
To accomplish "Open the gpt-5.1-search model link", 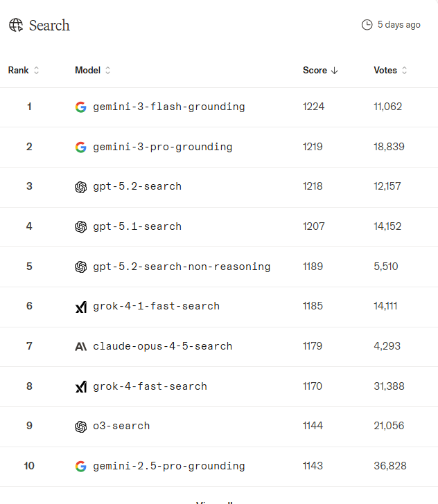I will pos(137,226).
